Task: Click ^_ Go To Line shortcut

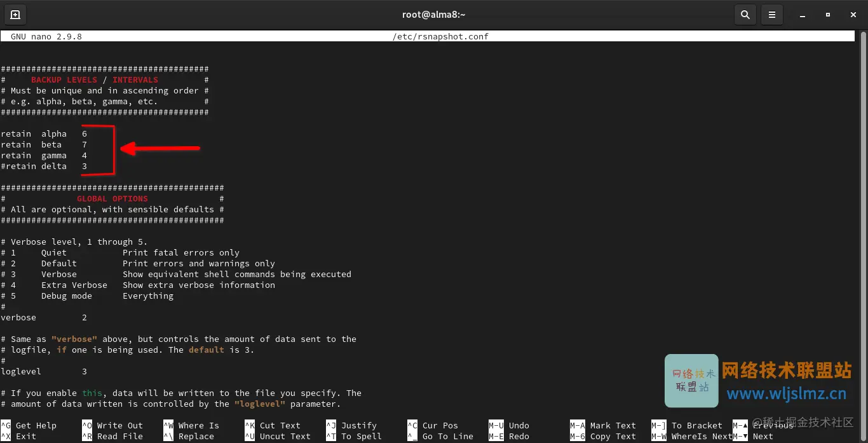Action: pos(440,437)
